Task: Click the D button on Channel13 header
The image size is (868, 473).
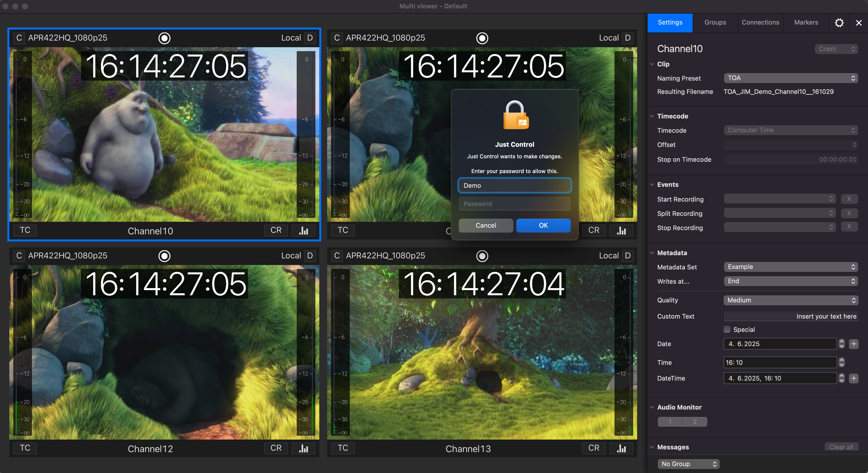Action: coord(628,256)
